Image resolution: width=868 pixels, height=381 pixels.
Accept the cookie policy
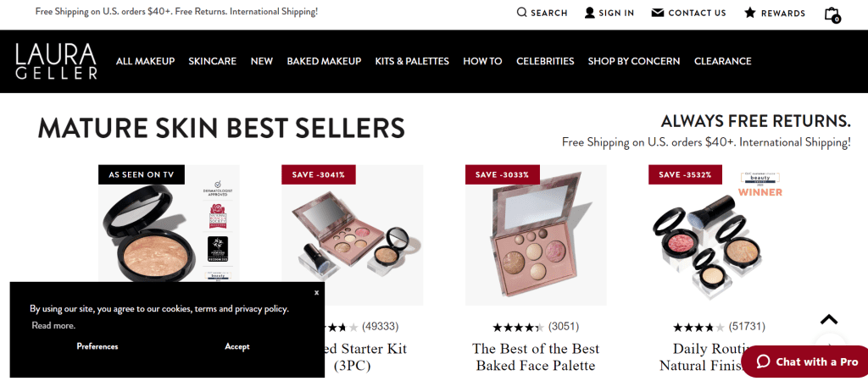click(x=237, y=346)
